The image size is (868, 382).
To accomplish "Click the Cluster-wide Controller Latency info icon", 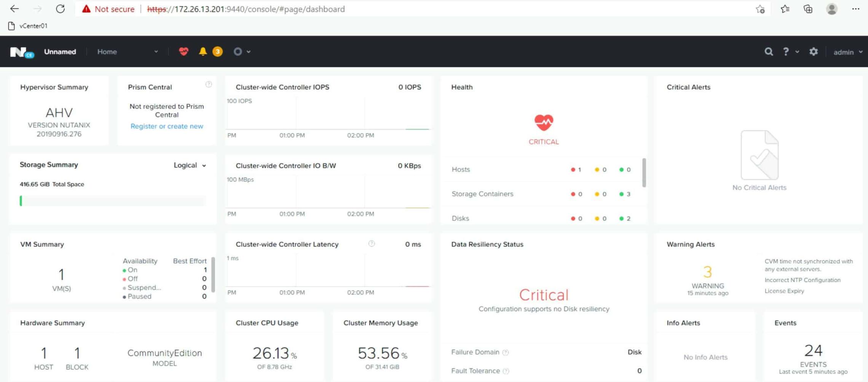I will coord(371,244).
